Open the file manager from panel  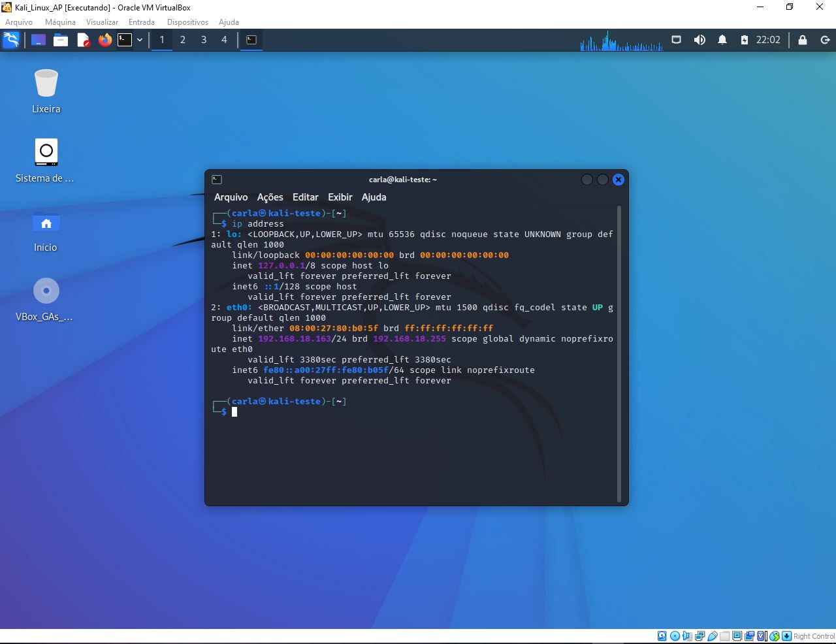pyautogui.click(x=61, y=40)
